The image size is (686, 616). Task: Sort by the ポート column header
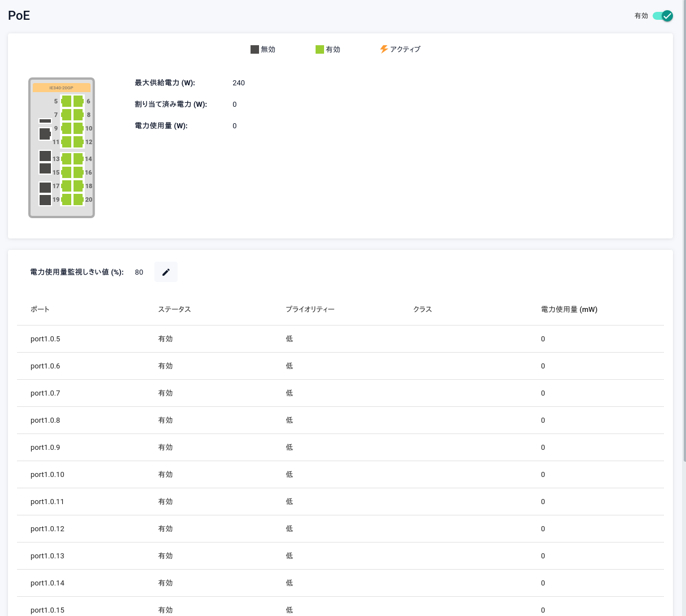(x=40, y=309)
